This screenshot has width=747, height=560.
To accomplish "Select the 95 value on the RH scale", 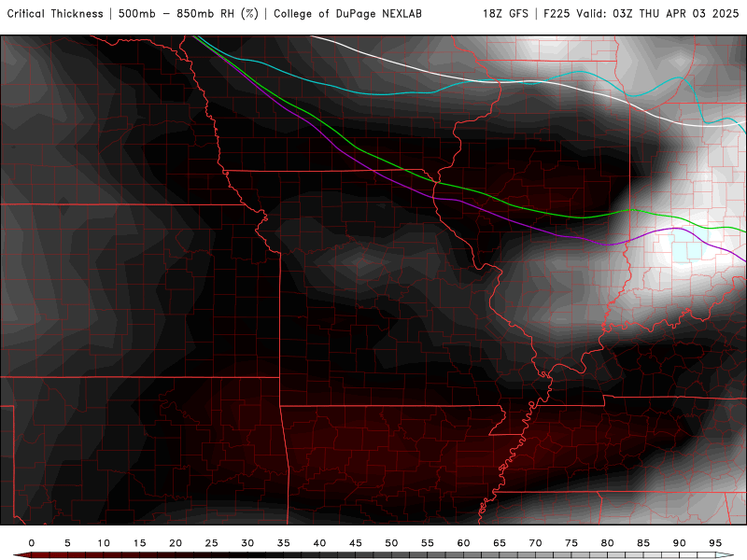I will [715, 543].
